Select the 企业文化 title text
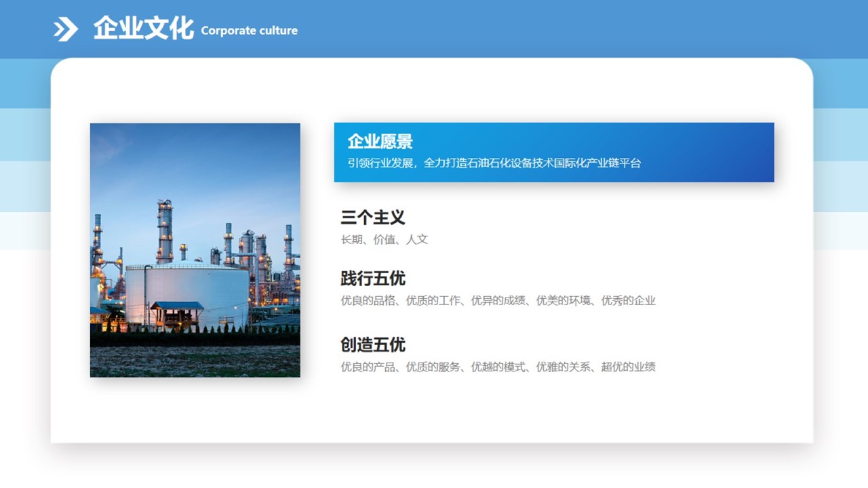 coord(144,28)
